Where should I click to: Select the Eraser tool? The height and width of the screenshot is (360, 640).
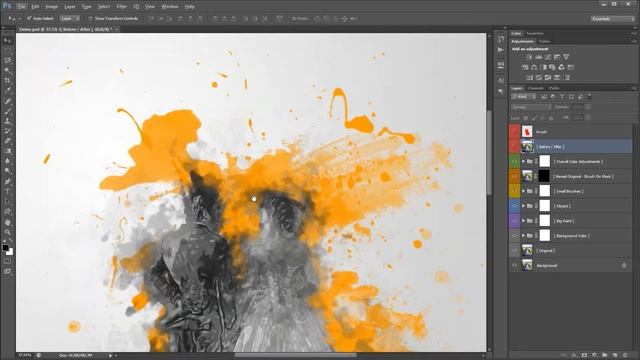7,141
